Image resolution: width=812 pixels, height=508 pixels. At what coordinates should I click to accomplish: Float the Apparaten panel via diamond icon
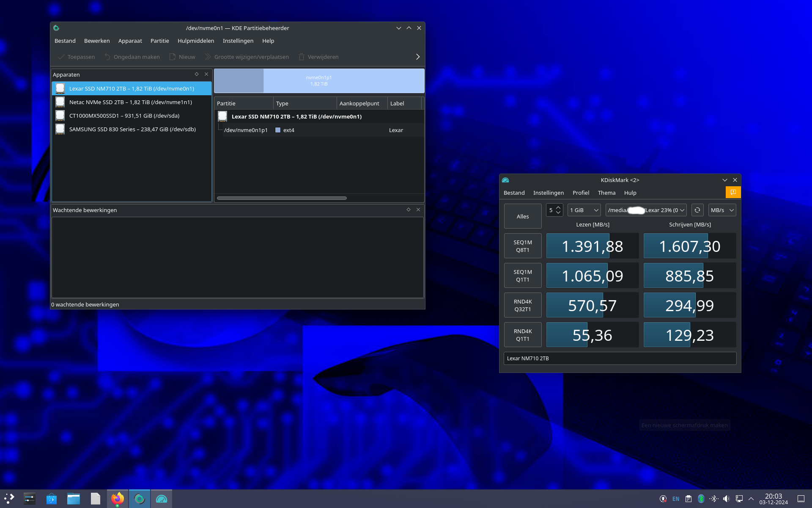(x=197, y=74)
